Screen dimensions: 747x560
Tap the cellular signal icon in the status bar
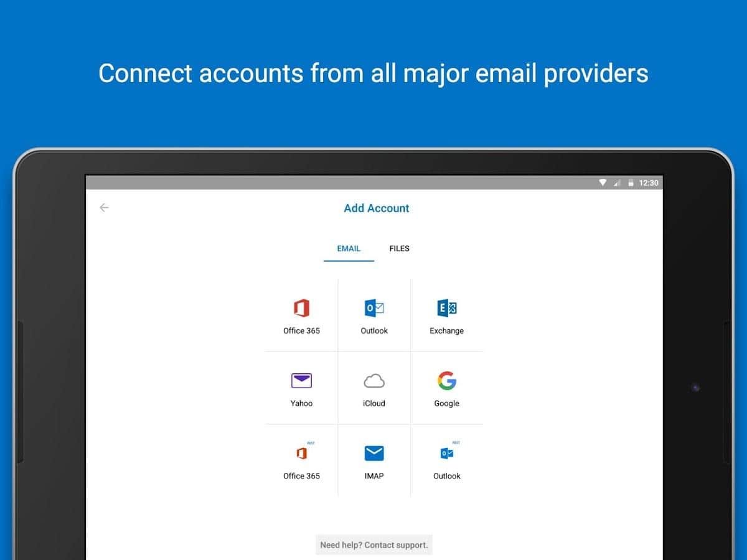(x=617, y=183)
